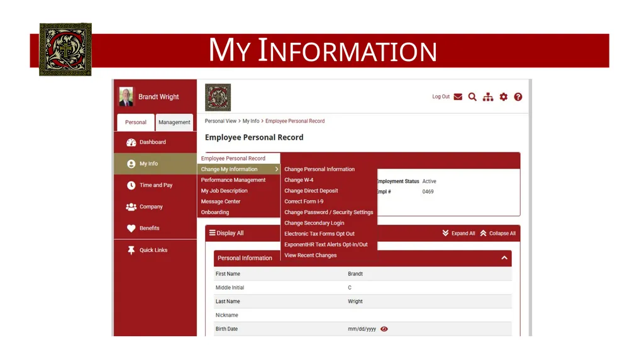
Task: Open Benefits in the sidebar
Action: click(x=155, y=228)
